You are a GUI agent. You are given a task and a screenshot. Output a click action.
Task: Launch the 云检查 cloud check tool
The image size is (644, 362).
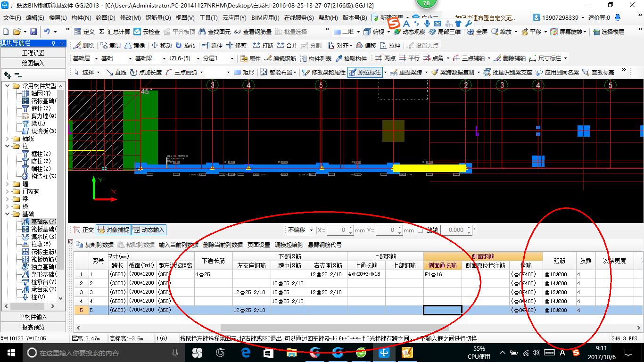[147, 32]
